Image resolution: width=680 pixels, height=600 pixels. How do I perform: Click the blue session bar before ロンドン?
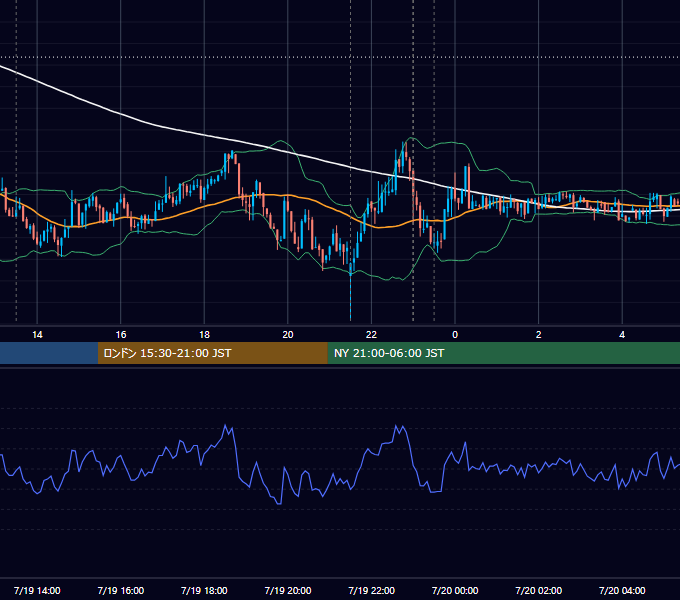(49, 353)
